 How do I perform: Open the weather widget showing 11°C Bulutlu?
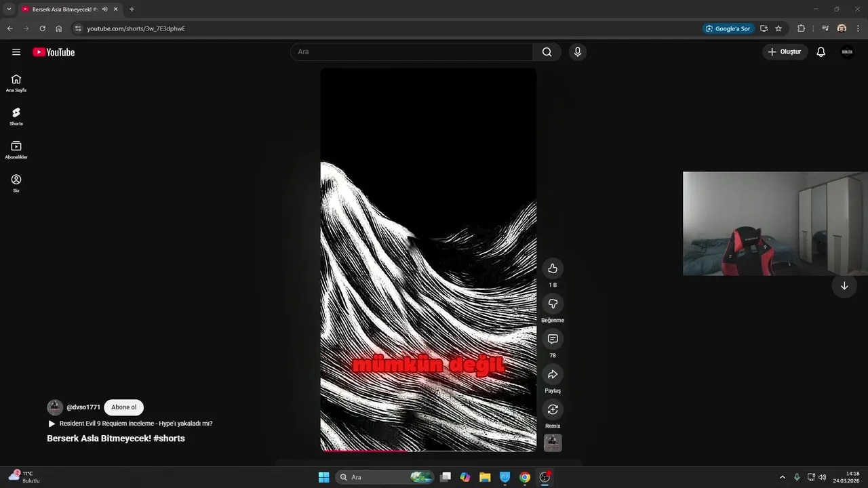[x=24, y=477]
